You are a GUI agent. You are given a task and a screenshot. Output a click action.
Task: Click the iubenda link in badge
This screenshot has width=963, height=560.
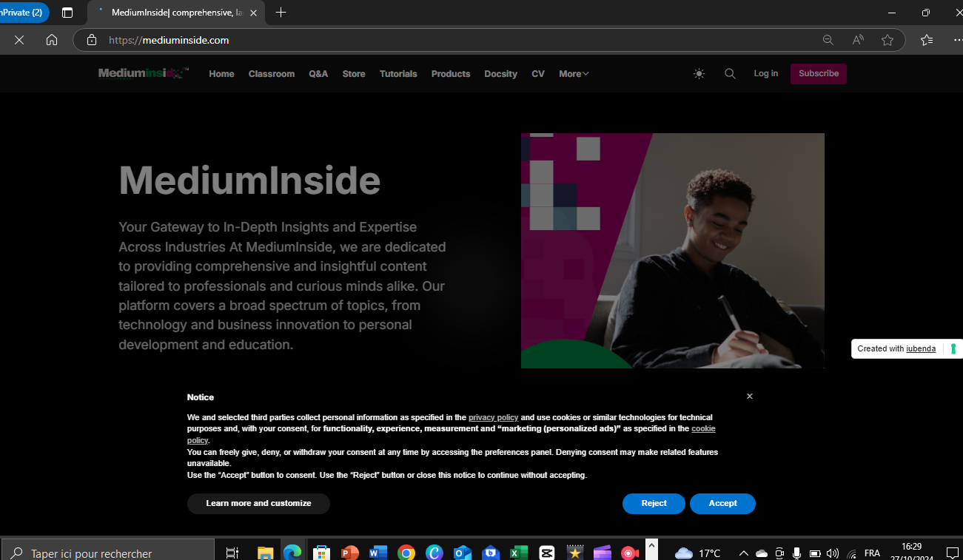921,348
